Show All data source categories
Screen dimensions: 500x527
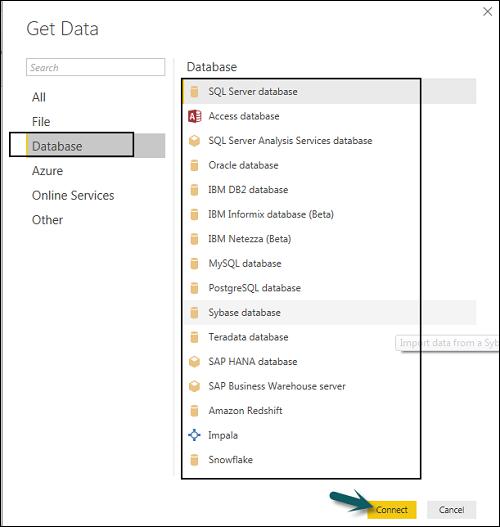pos(39,97)
